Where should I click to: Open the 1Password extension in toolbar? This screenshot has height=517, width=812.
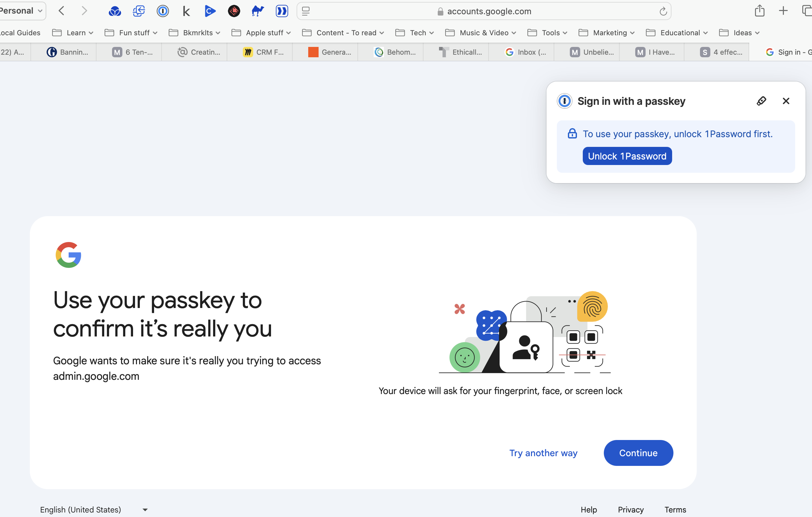(163, 11)
